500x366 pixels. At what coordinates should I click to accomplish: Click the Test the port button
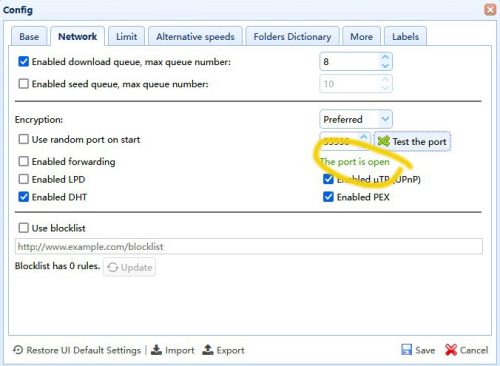[x=412, y=141]
